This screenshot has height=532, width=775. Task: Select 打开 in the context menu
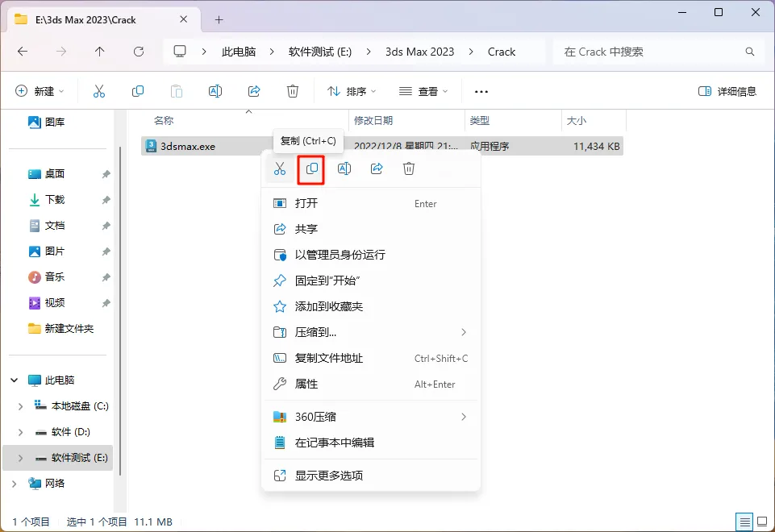coord(371,203)
